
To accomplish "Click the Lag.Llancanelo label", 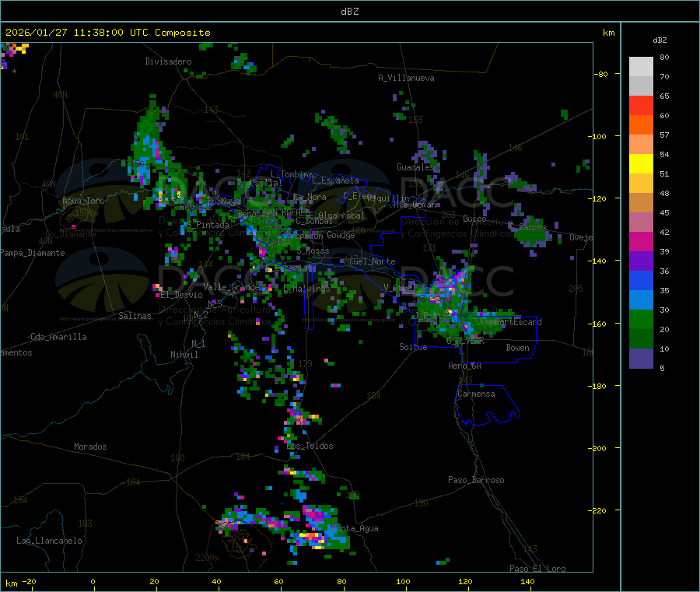I will point(49,541).
